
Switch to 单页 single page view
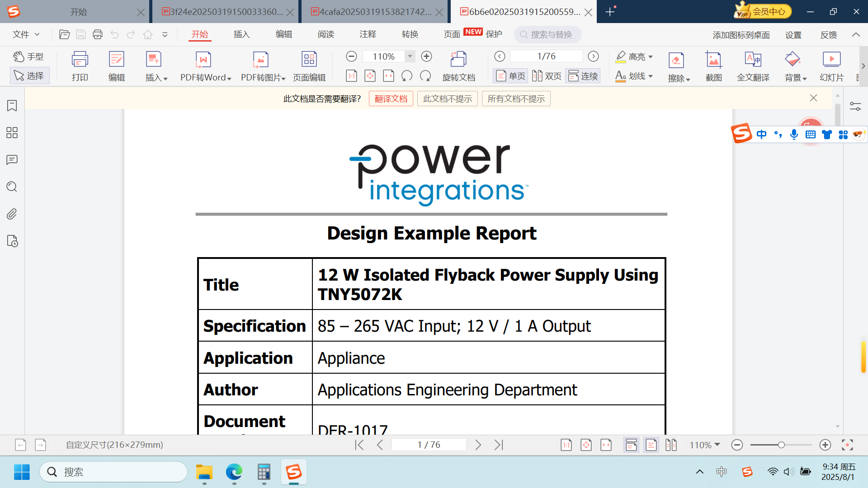(510, 76)
